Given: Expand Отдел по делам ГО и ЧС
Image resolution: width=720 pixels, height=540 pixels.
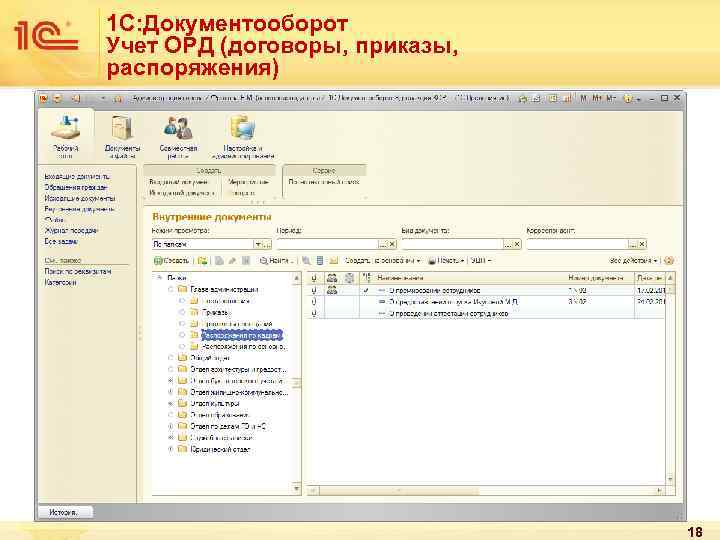Looking at the screenshot, I should pos(170,426).
